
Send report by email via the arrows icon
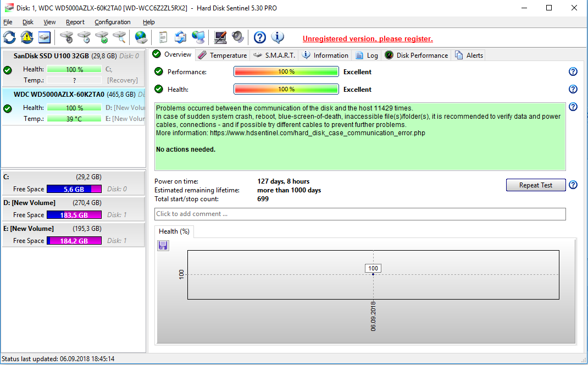pos(181,37)
